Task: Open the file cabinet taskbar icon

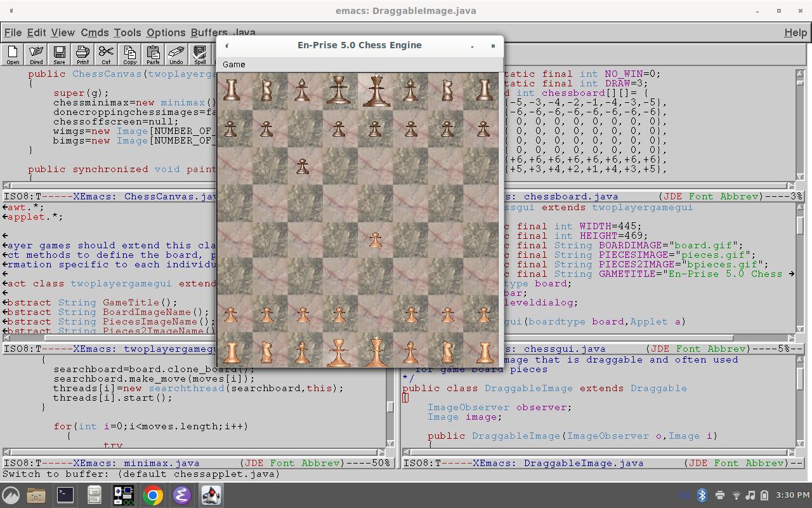Action: pos(94,495)
